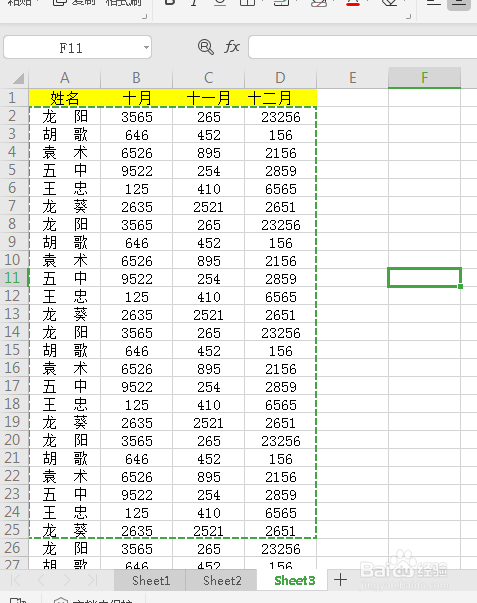The image size is (477, 603).
Task: Select cell C14 with 265
Action: [x=208, y=332]
